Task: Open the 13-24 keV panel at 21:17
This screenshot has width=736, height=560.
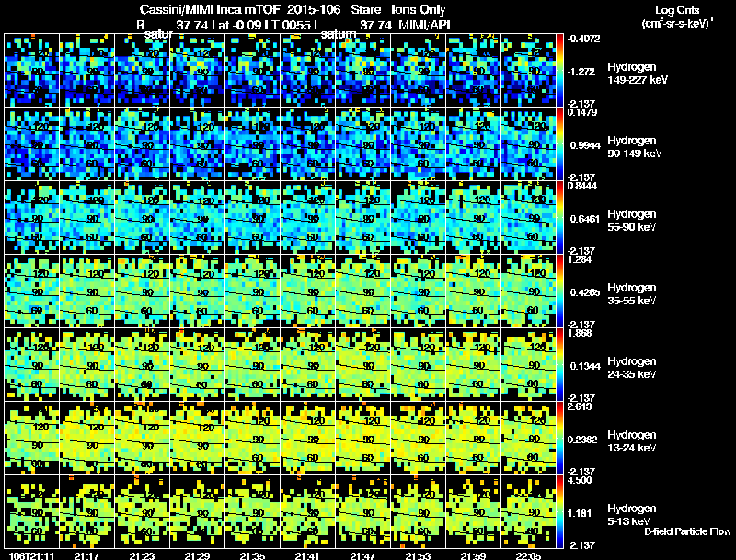Action: (x=86, y=439)
